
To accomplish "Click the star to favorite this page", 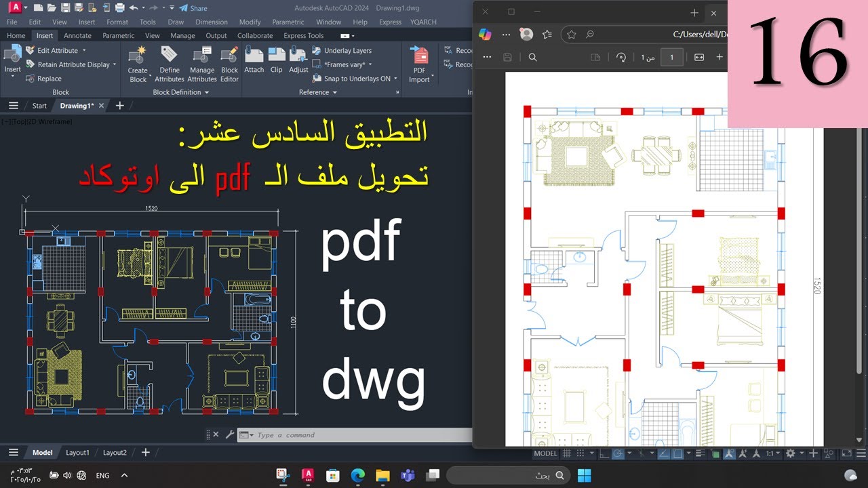I will point(571,35).
